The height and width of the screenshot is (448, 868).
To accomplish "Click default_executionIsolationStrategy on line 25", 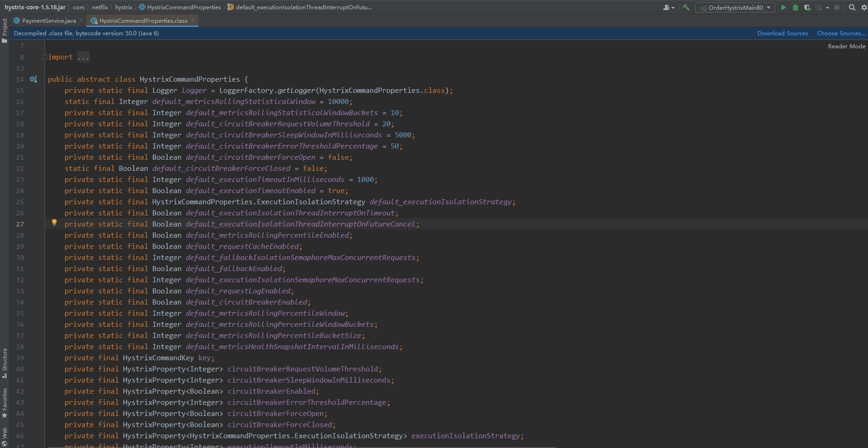I will coord(441,202).
